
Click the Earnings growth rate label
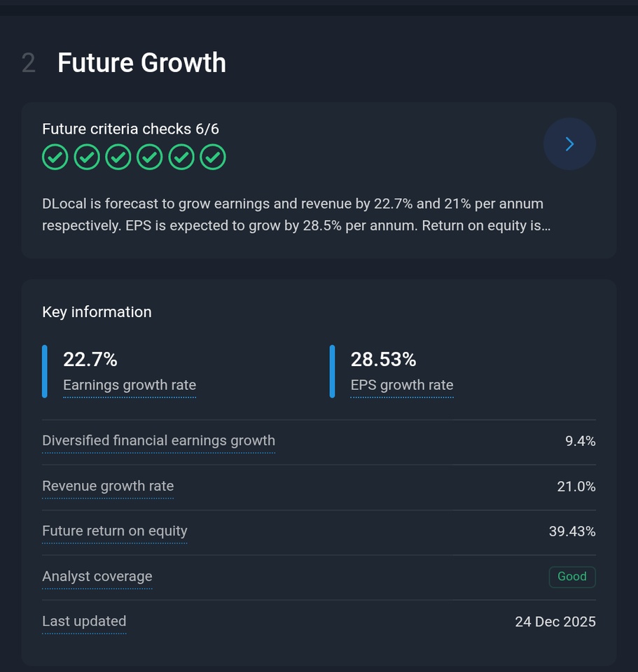[x=130, y=385]
